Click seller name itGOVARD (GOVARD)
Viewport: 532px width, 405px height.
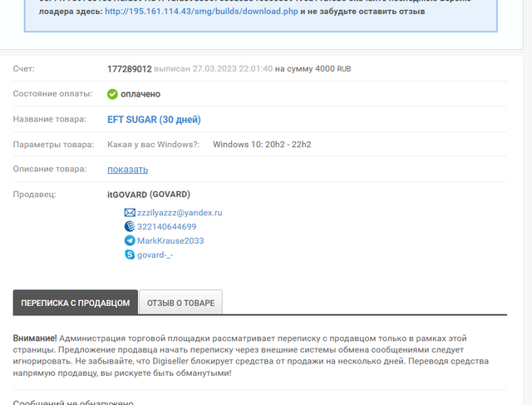tap(149, 195)
